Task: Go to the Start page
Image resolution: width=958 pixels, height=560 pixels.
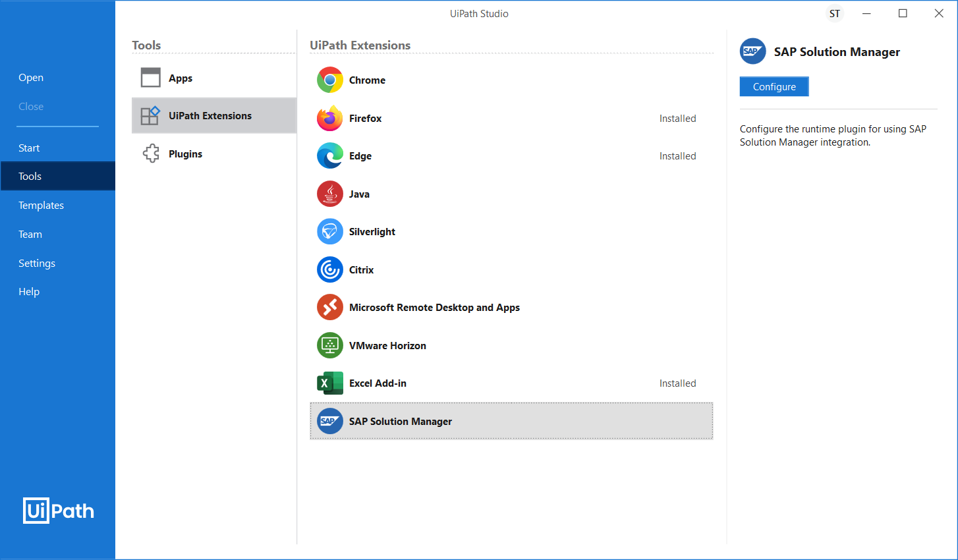Action: coord(29,148)
